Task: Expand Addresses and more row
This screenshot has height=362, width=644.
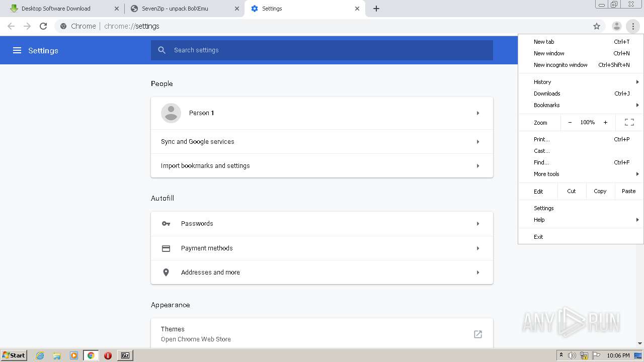Action: tap(322, 273)
